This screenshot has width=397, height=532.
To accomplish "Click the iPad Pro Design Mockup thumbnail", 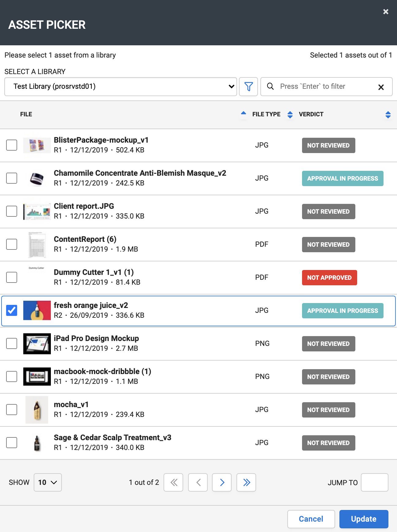I will click(x=37, y=343).
